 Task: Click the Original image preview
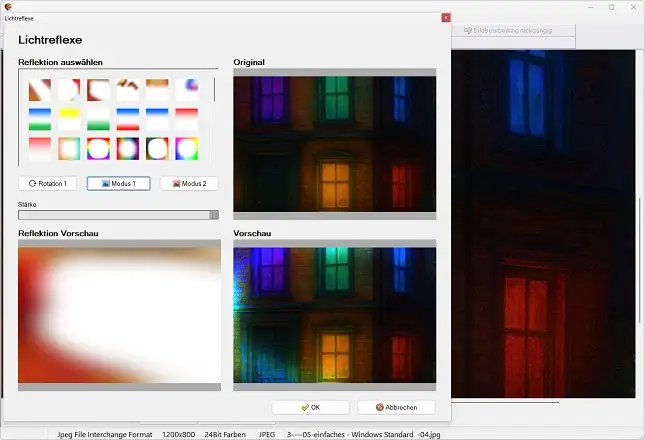tap(334, 144)
